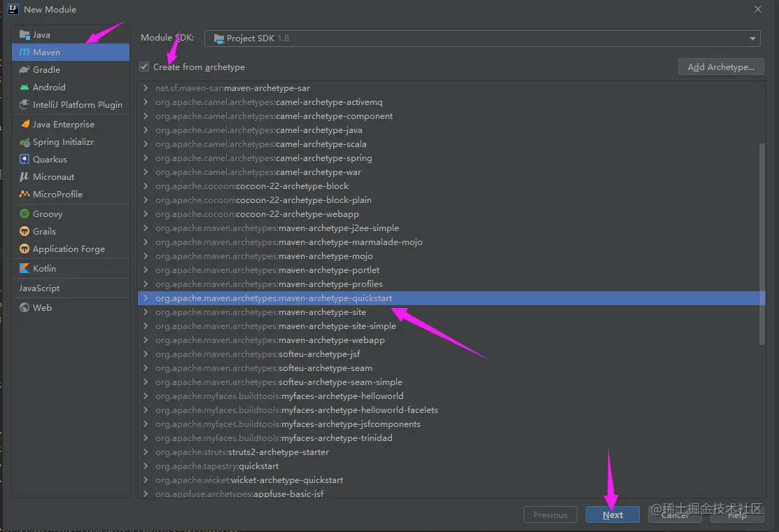779x532 pixels.
Task: Select camel-archetype-scala row
Action: [451, 144]
